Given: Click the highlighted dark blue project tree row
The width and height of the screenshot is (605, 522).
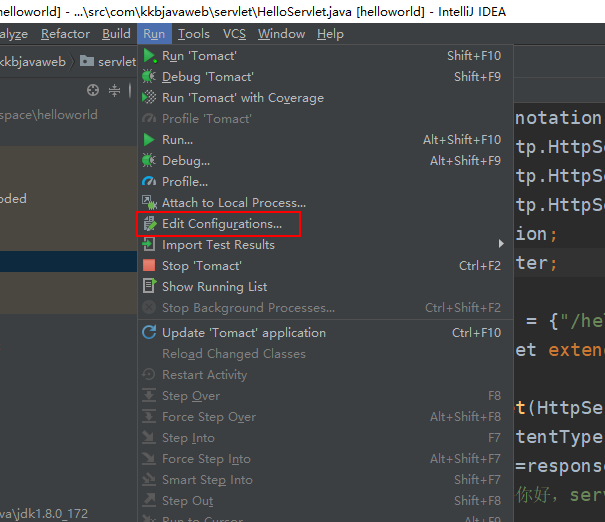Looking at the screenshot, I should (68, 262).
